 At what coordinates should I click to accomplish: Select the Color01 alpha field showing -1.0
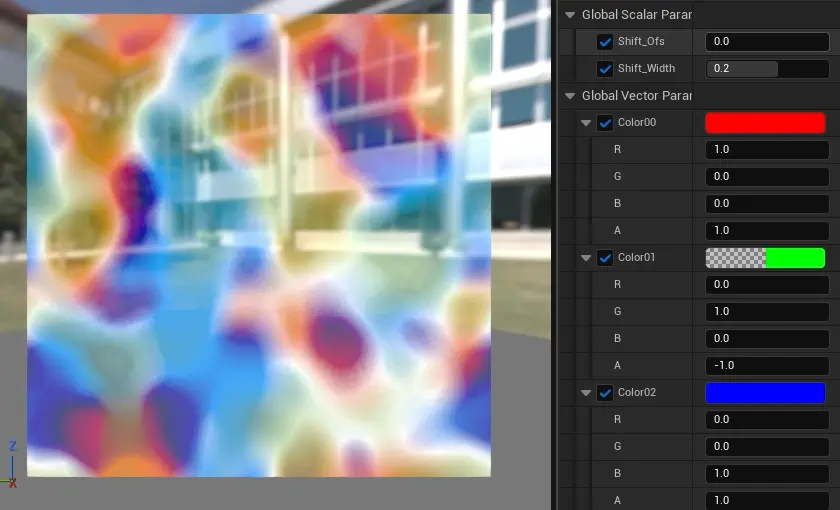(767, 366)
